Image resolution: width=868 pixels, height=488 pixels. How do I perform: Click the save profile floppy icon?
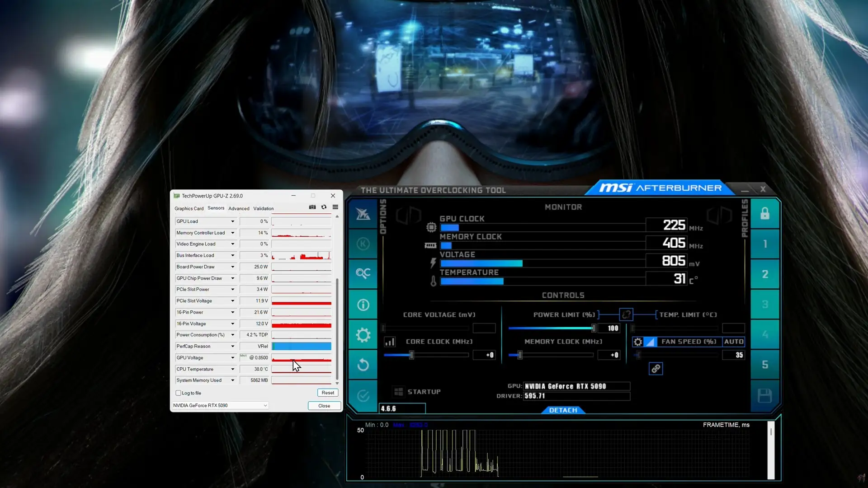point(764,396)
